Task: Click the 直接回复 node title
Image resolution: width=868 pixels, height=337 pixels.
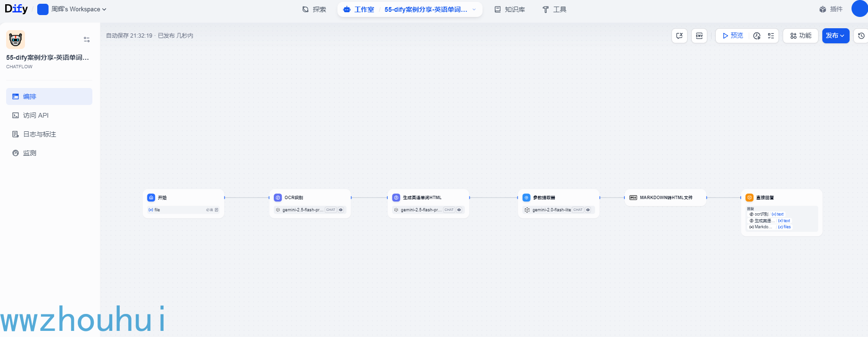Action: [765, 198]
